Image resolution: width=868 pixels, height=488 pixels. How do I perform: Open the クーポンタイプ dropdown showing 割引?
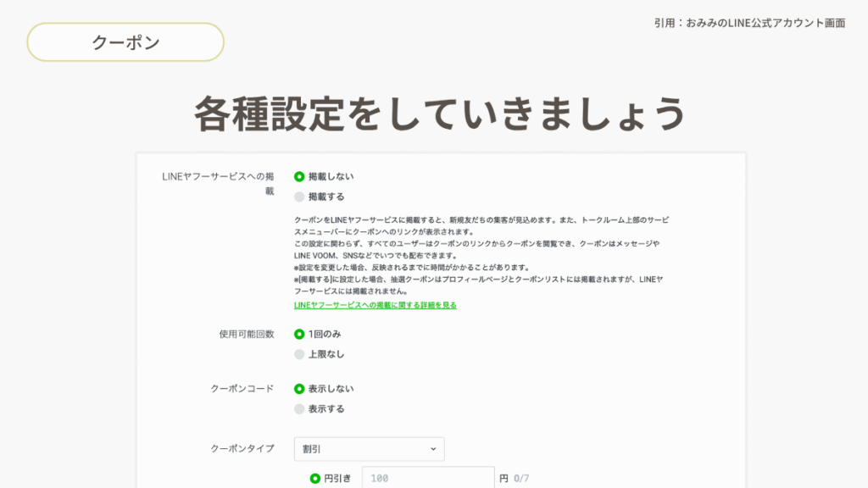[368, 448]
